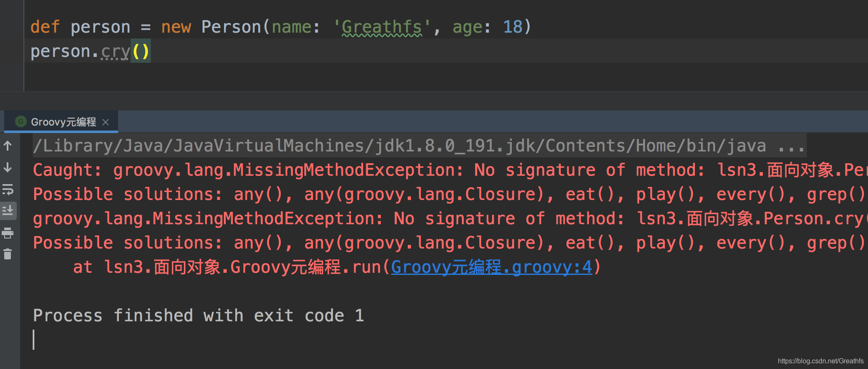868x369 pixels.
Task: Open the Groovy元编程.groovy:4 stack trace link
Action: click(491, 267)
